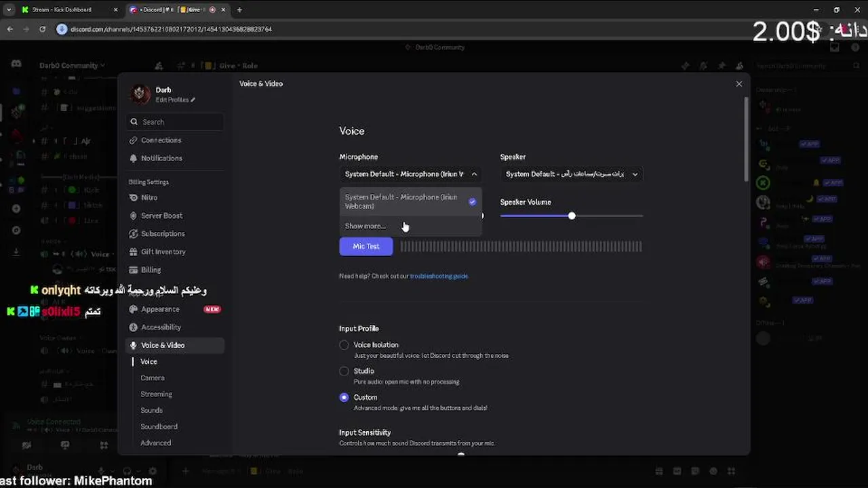
Task: Click the mic test level meter bars
Action: click(521, 247)
